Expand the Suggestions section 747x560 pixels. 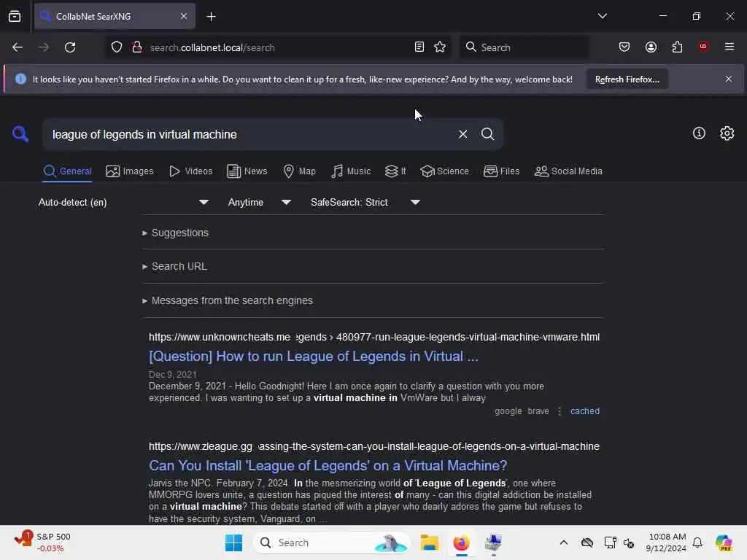pos(175,233)
